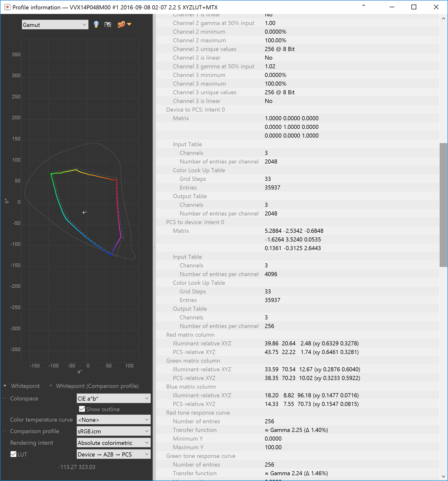Toggle the lightbulb background color icon
This screenshot has width=448, height=481.
pyautogui.click(x=96, y=25)
